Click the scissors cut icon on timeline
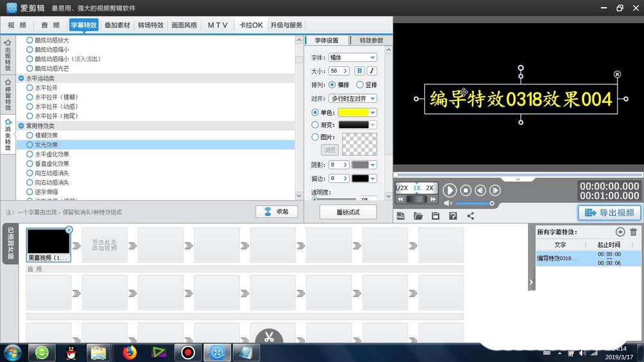The image size is (644, 362). tap(269, 336)
